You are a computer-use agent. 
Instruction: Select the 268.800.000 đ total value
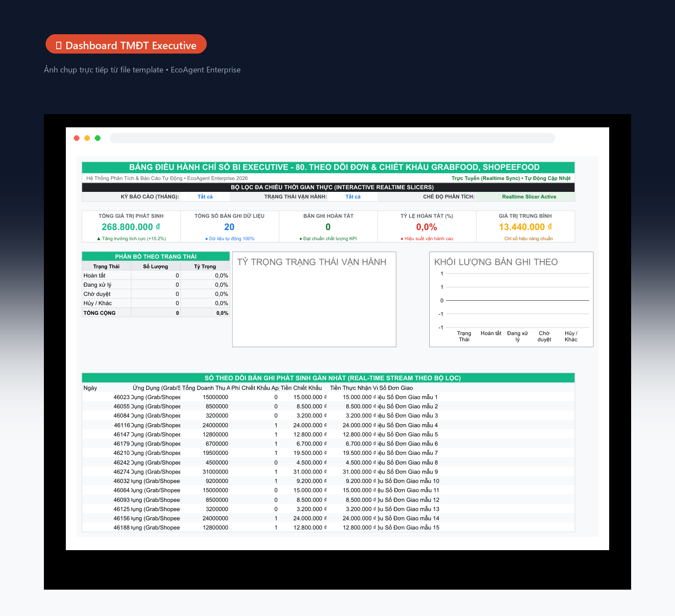(x=131, y=227)
